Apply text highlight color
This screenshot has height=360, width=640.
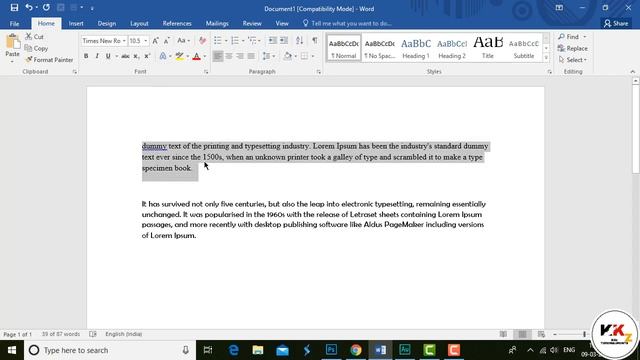[x=179, y=56]
